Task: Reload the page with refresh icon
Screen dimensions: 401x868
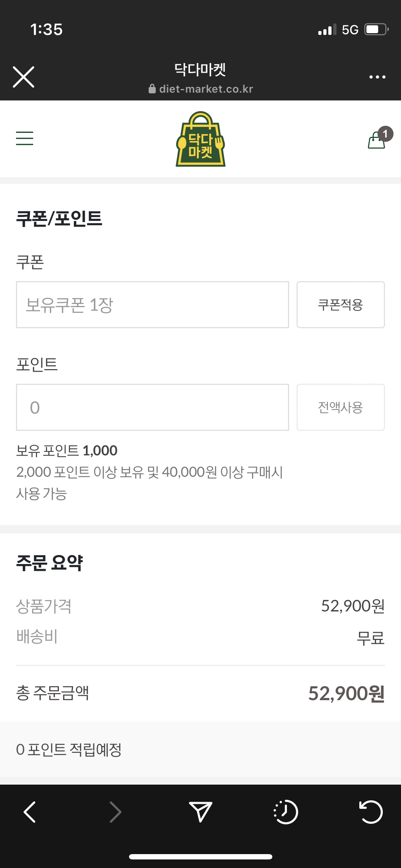Action: coord(371,812)
